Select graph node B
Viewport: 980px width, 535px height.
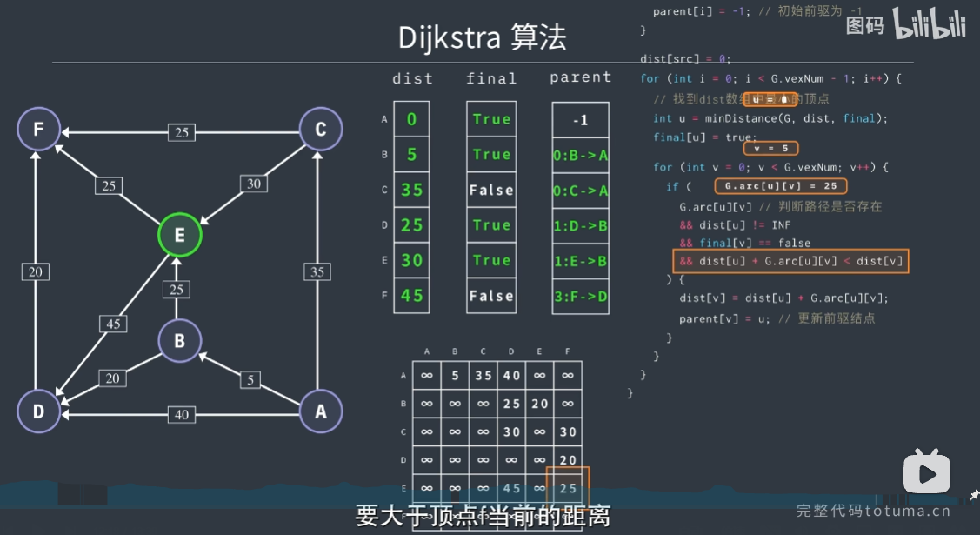[179, 341]
